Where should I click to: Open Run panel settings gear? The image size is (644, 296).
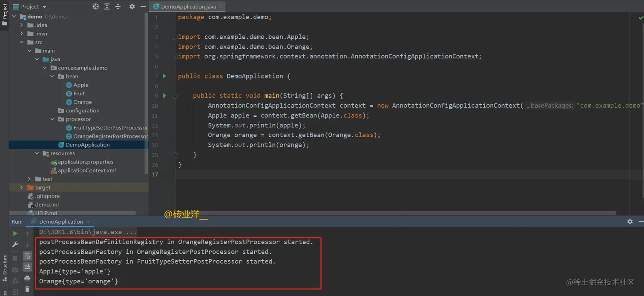click(x=630, y=221)
